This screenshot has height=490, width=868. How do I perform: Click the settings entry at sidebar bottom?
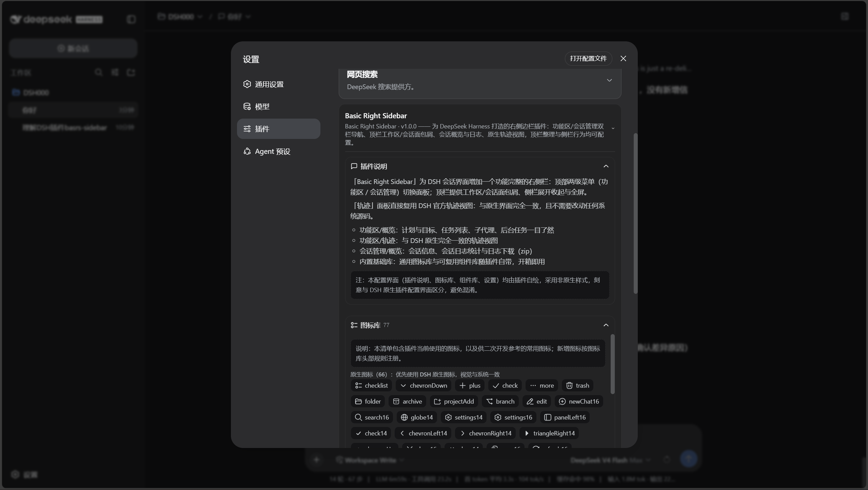tap(24, 474)
